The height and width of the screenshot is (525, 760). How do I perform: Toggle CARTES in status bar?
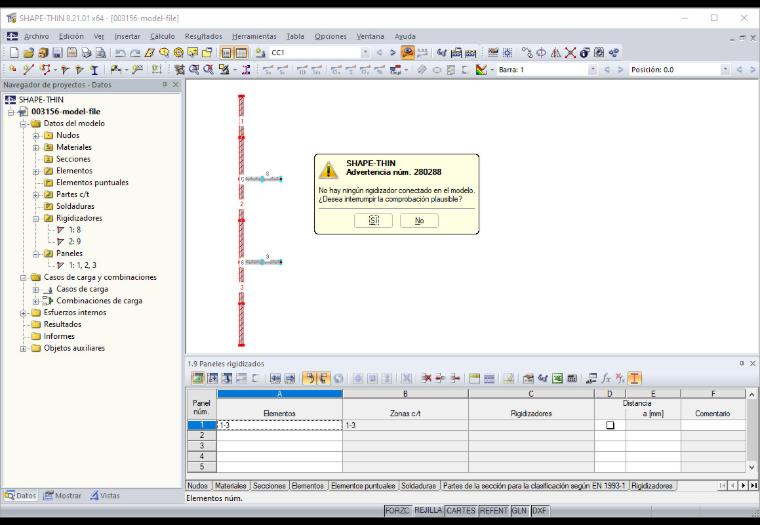461,510
